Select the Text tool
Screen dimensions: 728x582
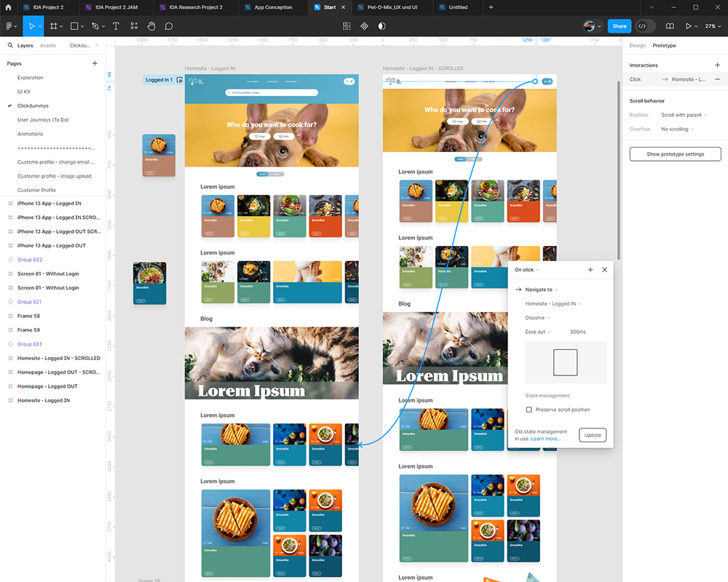click(116, 26)
